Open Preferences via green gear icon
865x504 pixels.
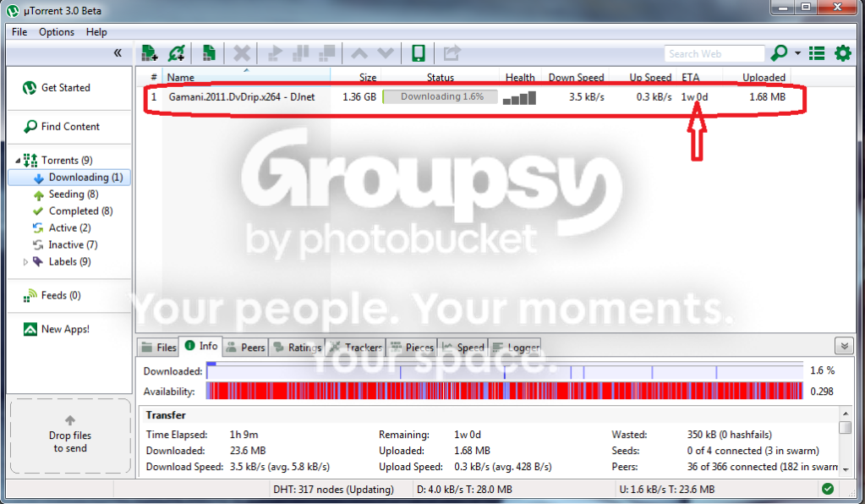pyautogui.click(x=843, y=53)
